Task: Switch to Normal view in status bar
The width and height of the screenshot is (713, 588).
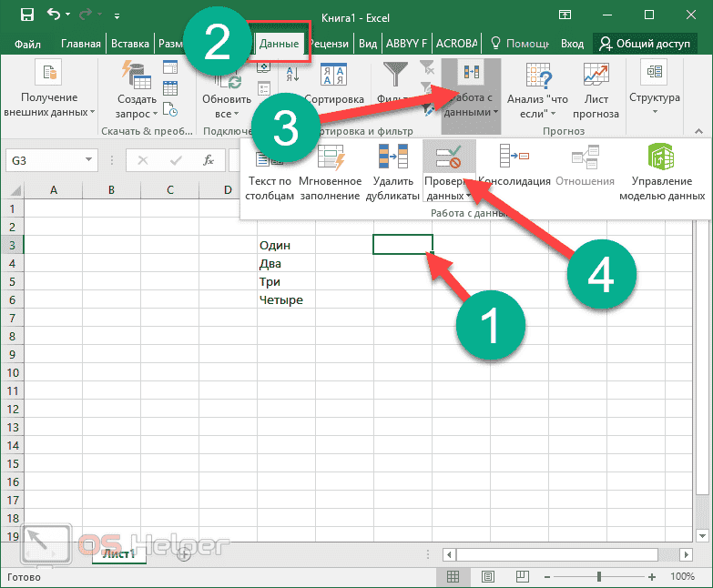Action: tap(453, 577)
